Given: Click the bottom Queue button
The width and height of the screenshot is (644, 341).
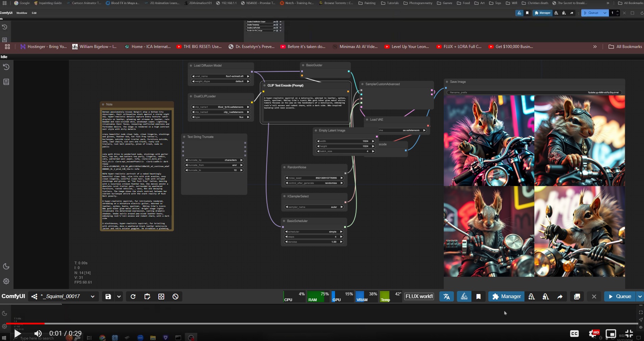Looking at the screenshot, I should click(x=620, y=296).
